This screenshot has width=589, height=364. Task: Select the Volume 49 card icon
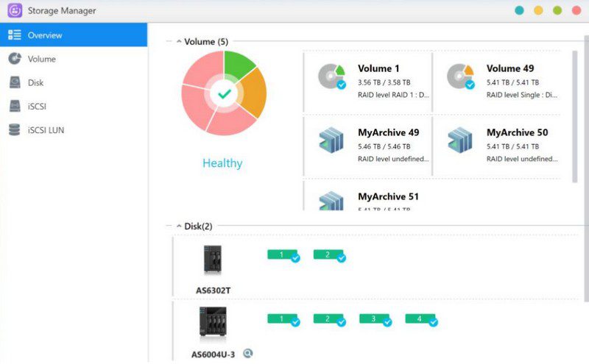[461, 76]
